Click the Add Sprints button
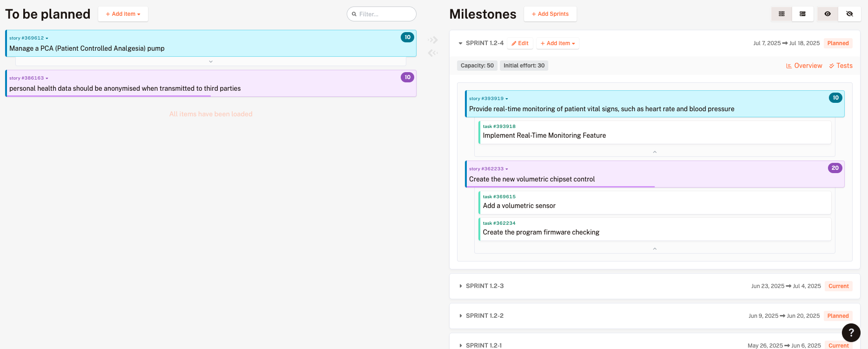Viewport: 868px width, 349px height. 550,14
